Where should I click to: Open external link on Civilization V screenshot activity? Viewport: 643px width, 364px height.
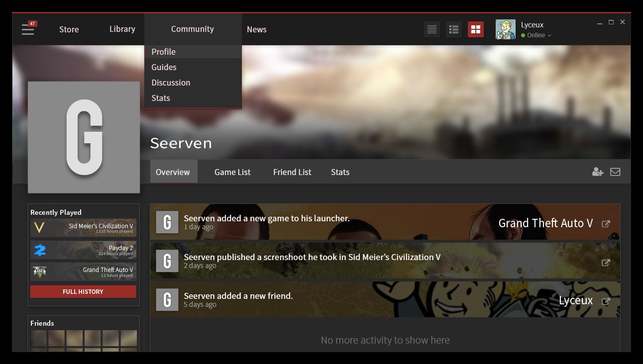pos(606,263)
